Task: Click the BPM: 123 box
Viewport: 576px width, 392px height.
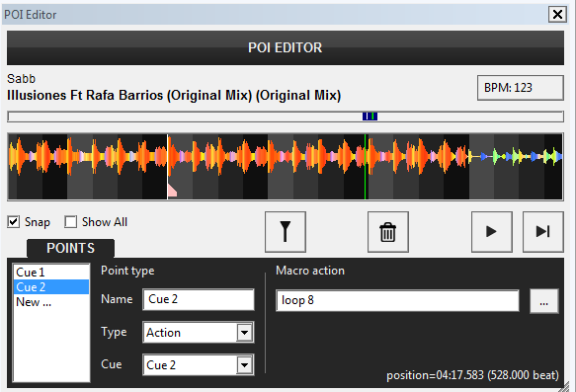Action: click(x=520, y=88)
